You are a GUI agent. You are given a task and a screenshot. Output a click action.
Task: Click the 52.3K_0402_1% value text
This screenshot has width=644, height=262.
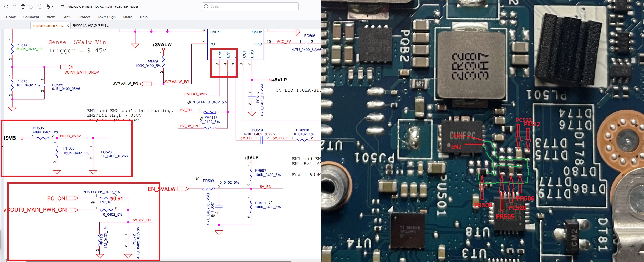coord(30,49)
